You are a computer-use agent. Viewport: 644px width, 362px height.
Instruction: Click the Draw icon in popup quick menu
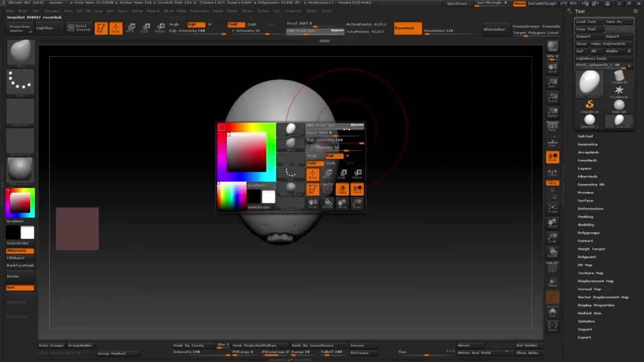point(312,175)
